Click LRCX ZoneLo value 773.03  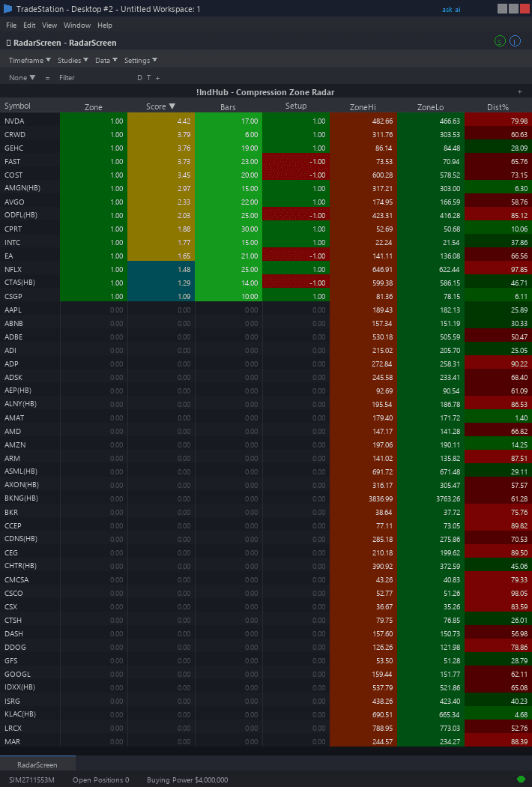[431, 728]
